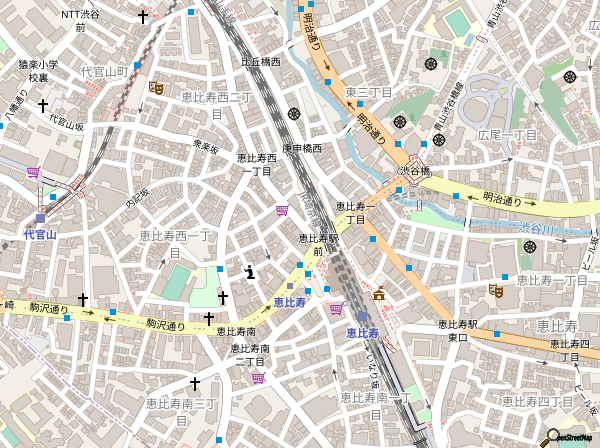Click the embassy wheel icon near 比丘橋西
This screenshot has width=600, height=448.
pyautogui.click(x=293, y=113)
